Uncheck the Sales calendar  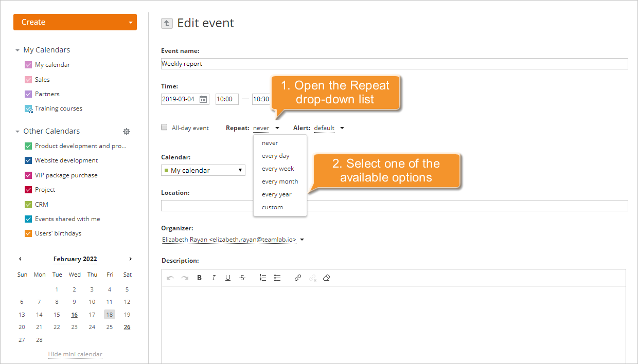(28, 79)
